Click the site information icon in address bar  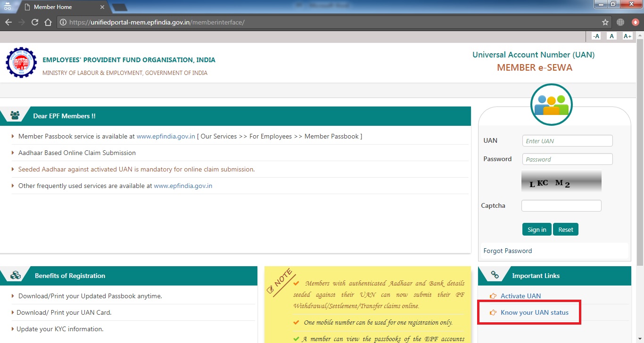pos(63,22)
